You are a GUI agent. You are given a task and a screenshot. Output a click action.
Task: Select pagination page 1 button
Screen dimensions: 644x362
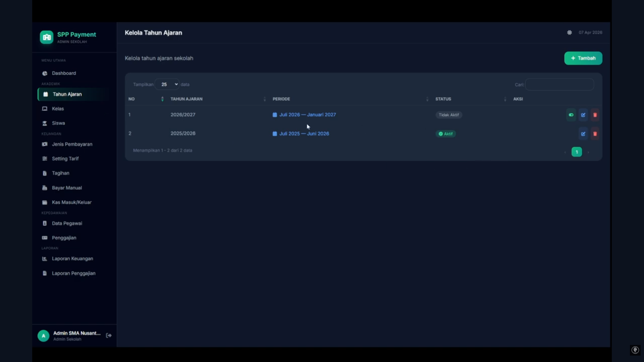[x=577, y=152]
